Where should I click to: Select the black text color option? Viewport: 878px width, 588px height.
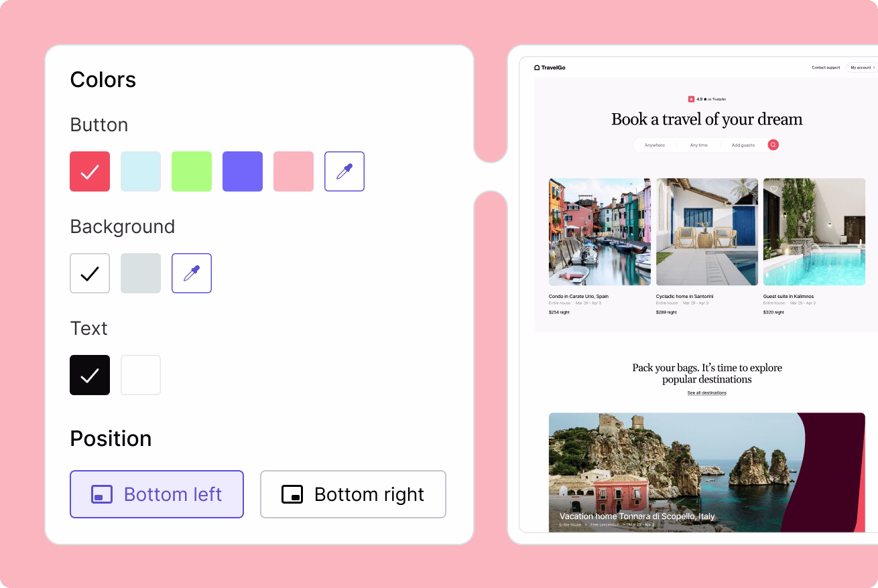tap(90, 375)
